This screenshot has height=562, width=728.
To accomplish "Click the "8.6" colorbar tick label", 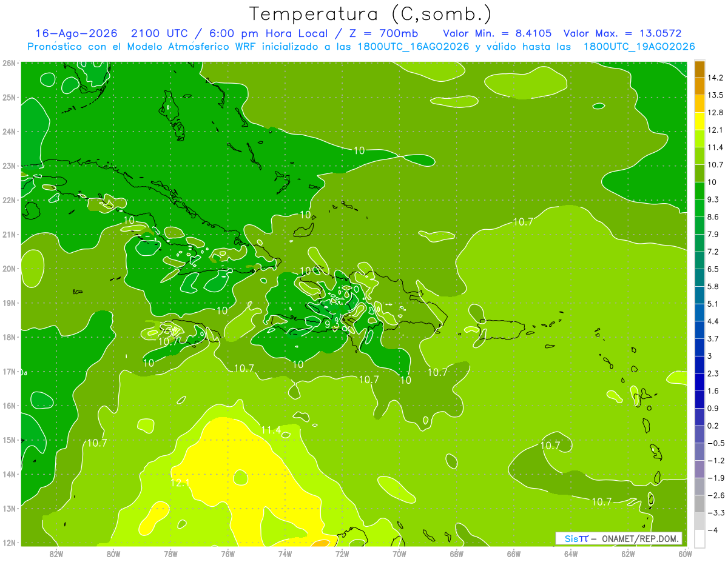I will click(713, 217).
